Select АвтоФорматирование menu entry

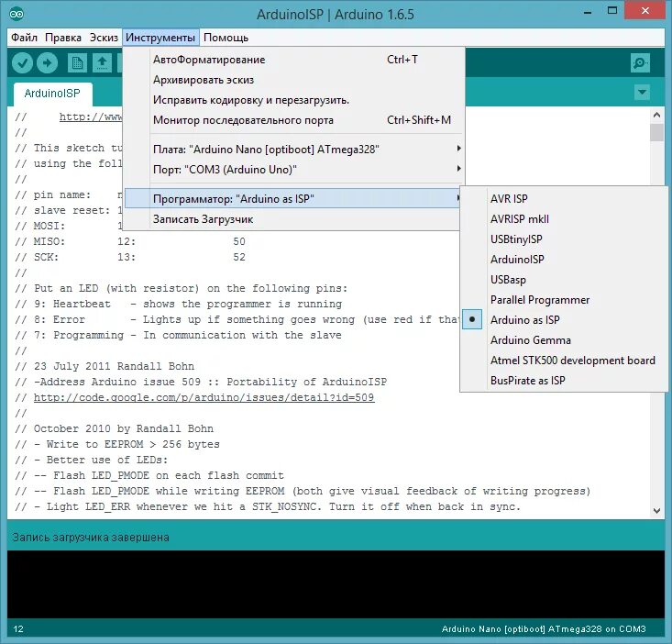(x=294, y=60)
